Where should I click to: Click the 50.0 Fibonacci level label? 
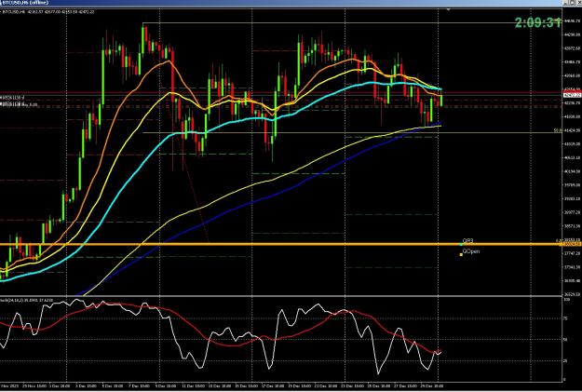pos(558,130)
